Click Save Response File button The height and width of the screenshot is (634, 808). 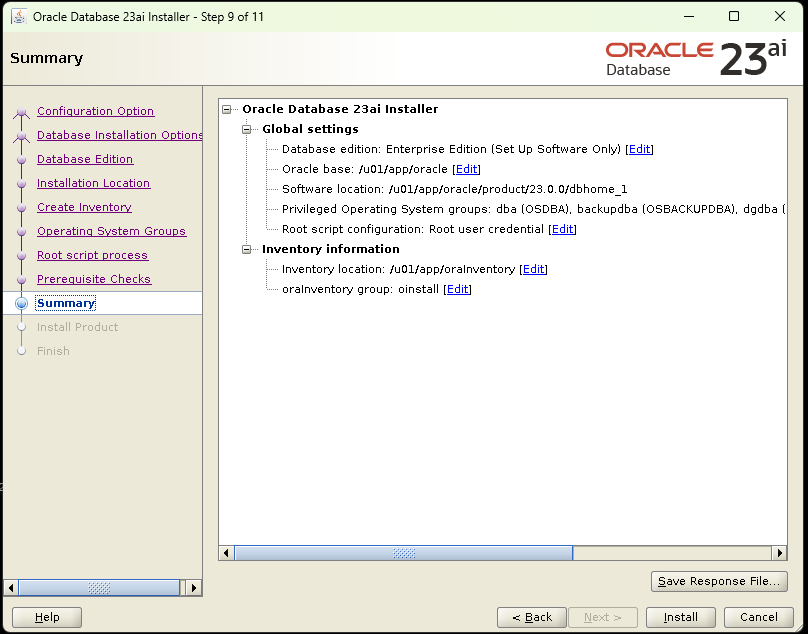[719, 581]
